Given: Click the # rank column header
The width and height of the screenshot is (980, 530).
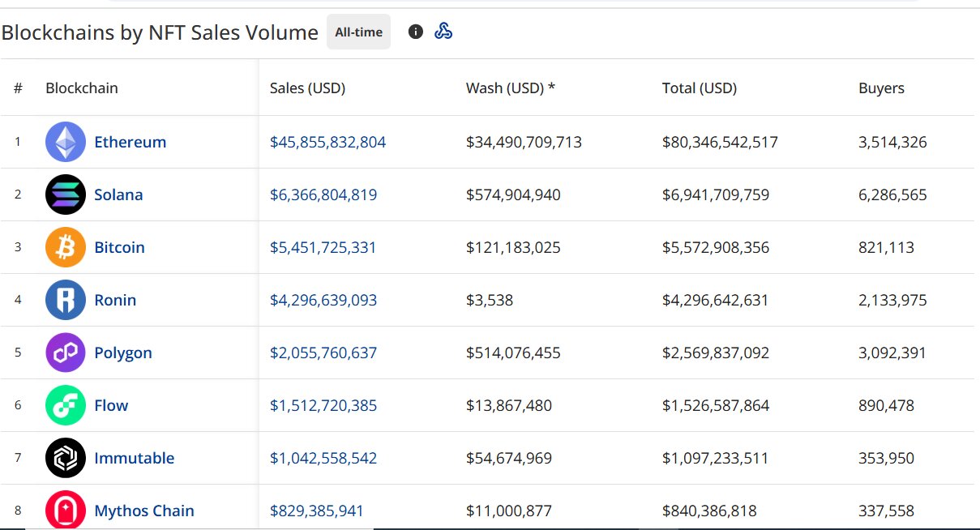Looking at the screenshot, I should [18, 88].
